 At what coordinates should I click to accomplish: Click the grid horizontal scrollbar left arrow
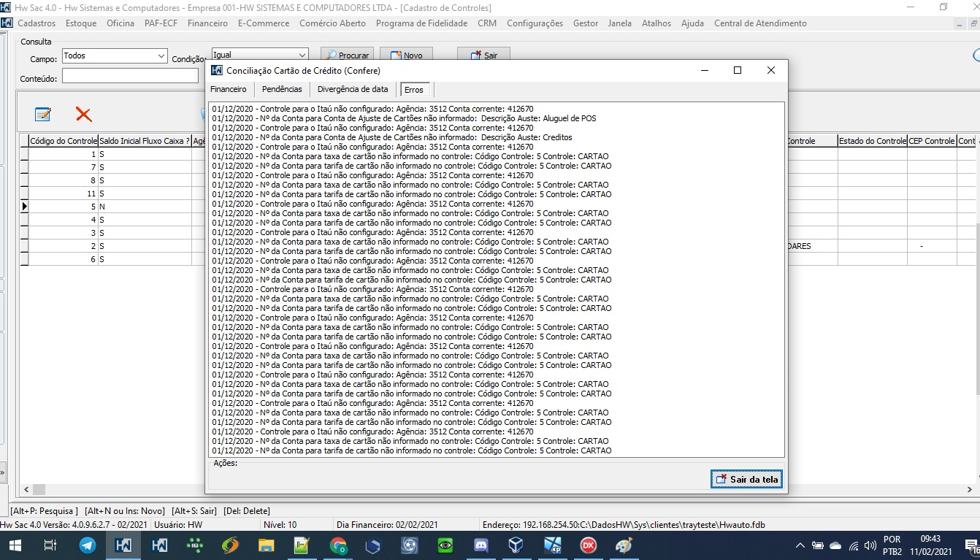[26, 490]
